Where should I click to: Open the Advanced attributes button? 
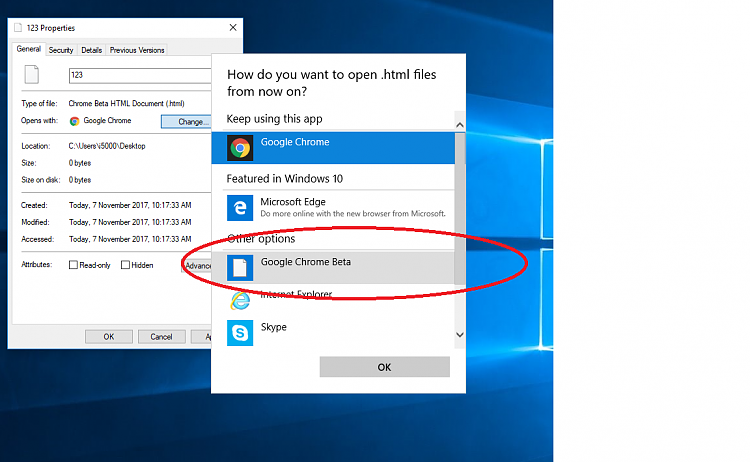click(x=197, y=265)
